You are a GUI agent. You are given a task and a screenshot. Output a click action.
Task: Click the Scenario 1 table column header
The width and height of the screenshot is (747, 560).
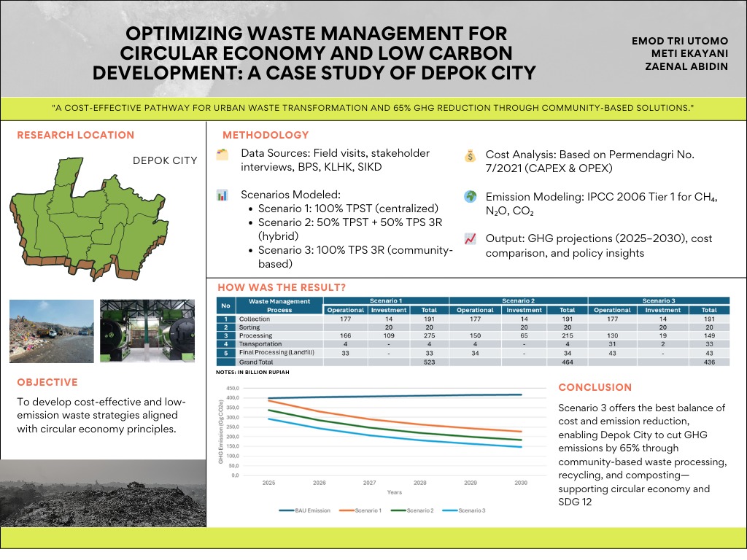[x=386, y=300]
